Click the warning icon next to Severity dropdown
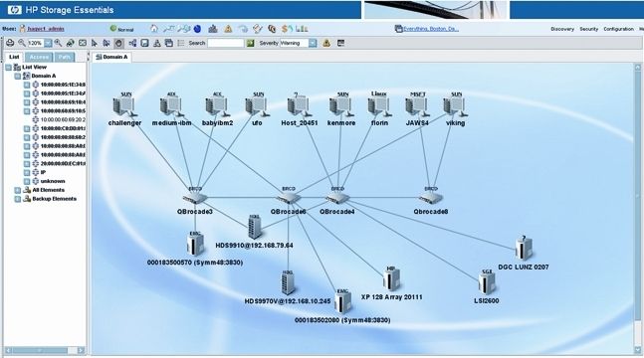Viewport: 644px width, 358px height. click(326, 43)
